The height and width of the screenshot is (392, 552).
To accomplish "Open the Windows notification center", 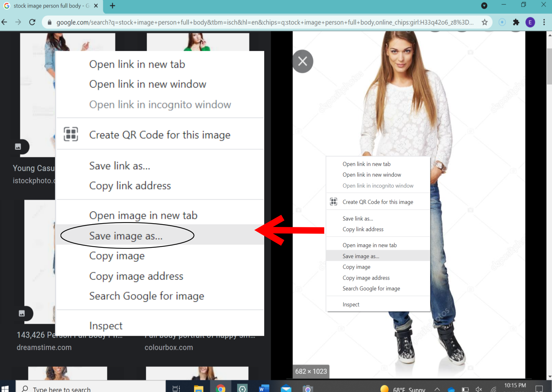I will 539,389.
